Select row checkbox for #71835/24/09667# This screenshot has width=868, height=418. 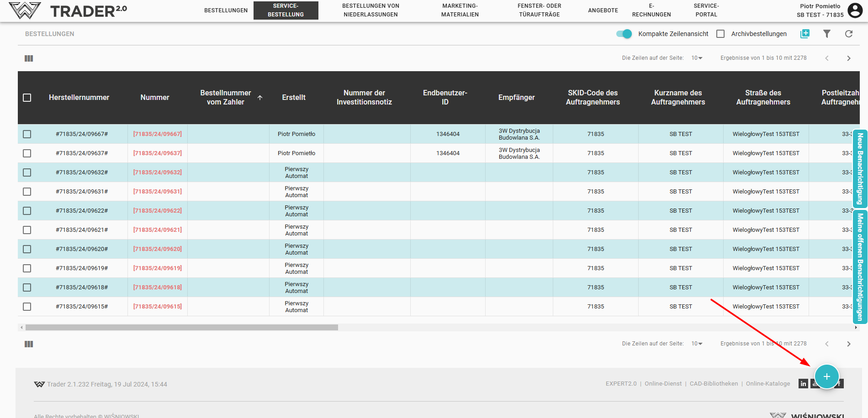27,134
